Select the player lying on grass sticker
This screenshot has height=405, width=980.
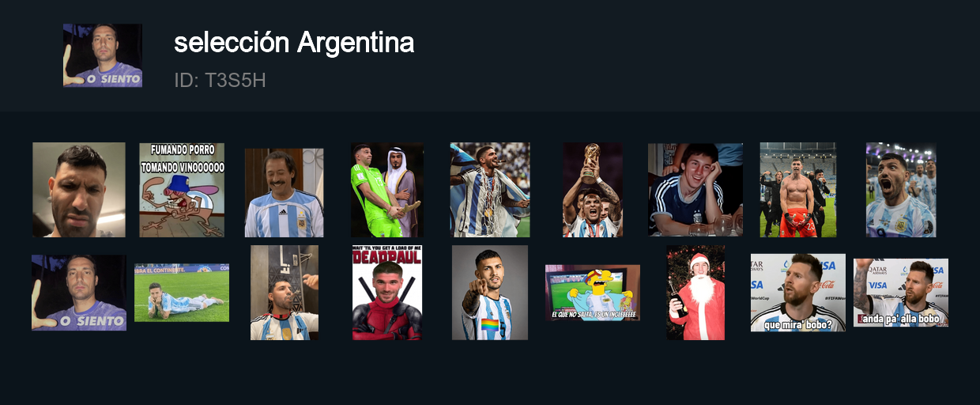tap(182, 293)
